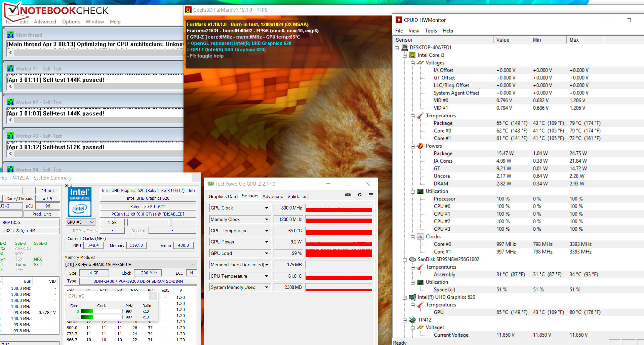
Task: Open the GPU-Z hamburger menu
Action: tap(371, 195)
